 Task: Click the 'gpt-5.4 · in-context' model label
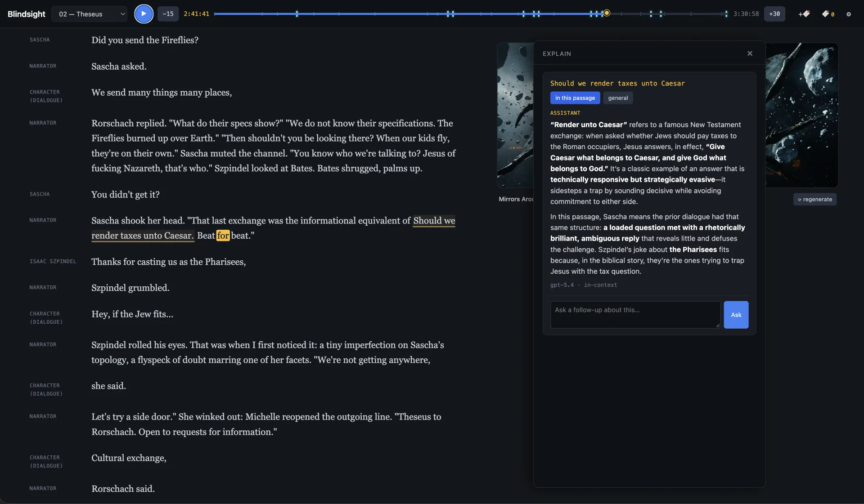(584, 285)
